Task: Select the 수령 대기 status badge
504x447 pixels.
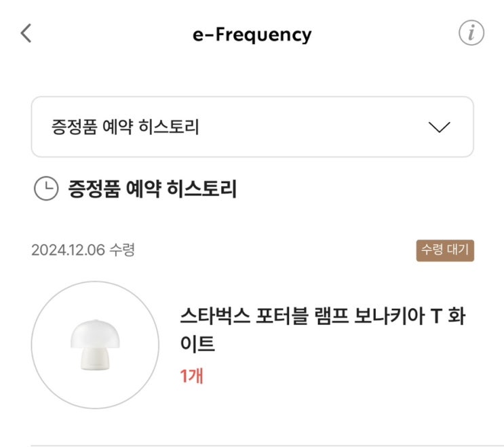Action: click(445, 250)
